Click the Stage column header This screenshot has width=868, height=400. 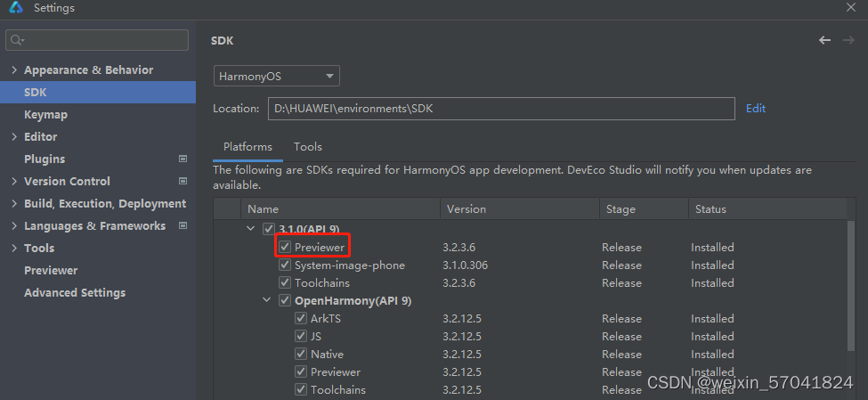[644, 208]
